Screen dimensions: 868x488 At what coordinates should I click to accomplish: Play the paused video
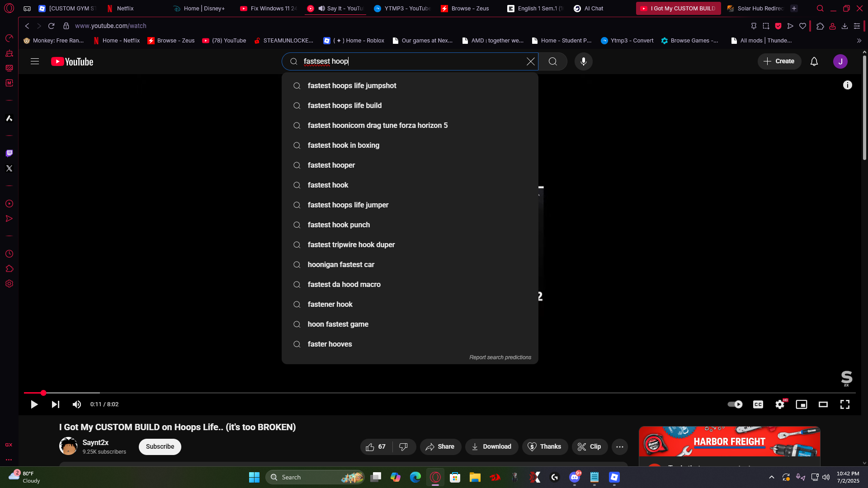[x=34, y=404]
